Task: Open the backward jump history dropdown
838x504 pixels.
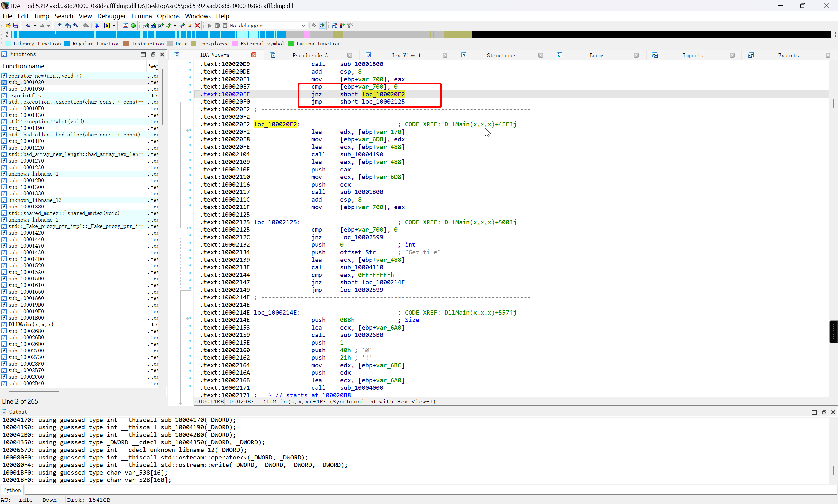Action: 35,26
